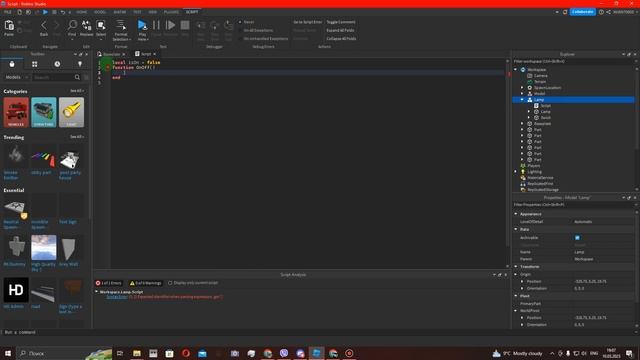
Task: Open the Toolbox Recent clock icon
Action: coord(57,64)
